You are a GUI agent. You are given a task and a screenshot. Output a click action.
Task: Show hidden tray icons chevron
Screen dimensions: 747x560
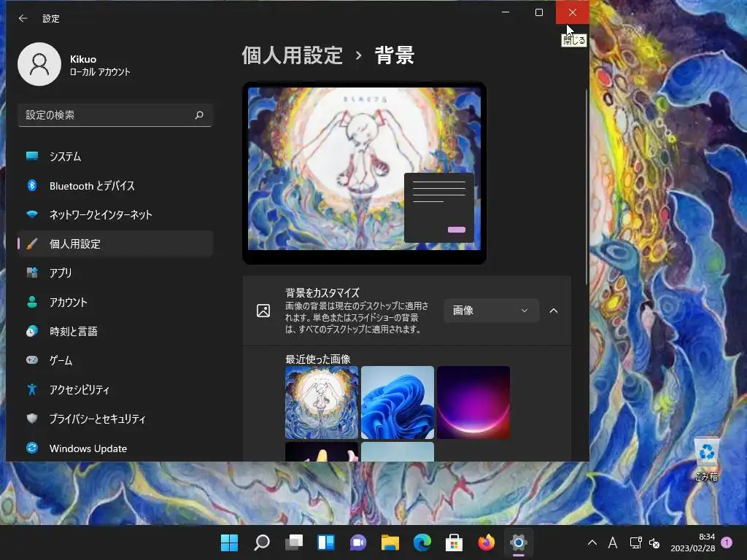(x=592, y=542)
